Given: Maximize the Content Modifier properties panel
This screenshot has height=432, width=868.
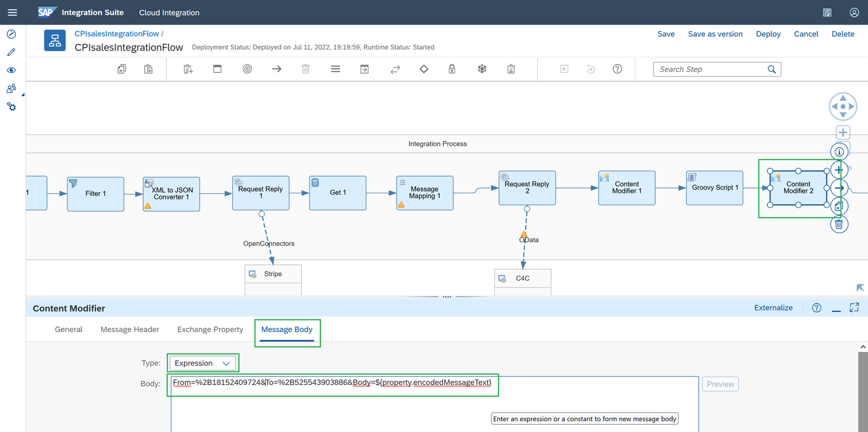Looking at the screenshot, I should point(854,308).
